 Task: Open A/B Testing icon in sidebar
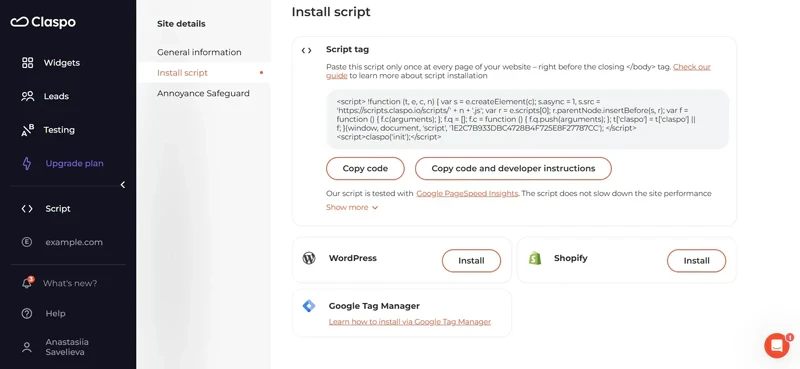tap(28, 130)
